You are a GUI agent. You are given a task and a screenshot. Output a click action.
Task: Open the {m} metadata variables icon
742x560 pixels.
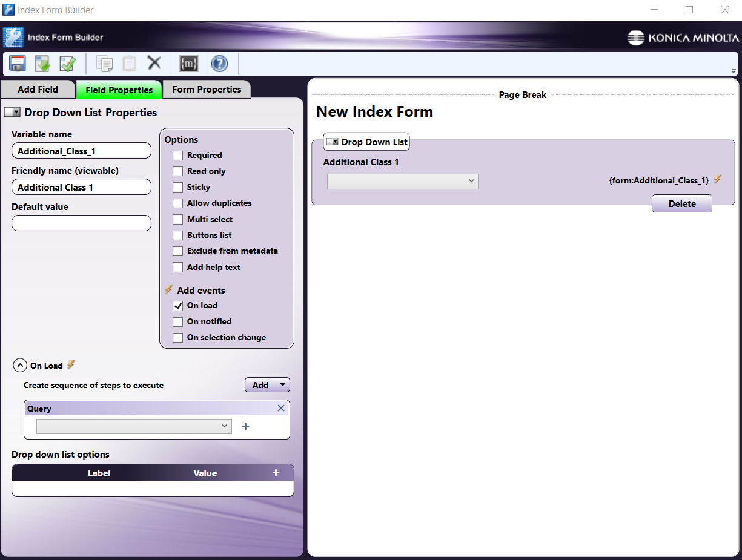coord(189,63)
